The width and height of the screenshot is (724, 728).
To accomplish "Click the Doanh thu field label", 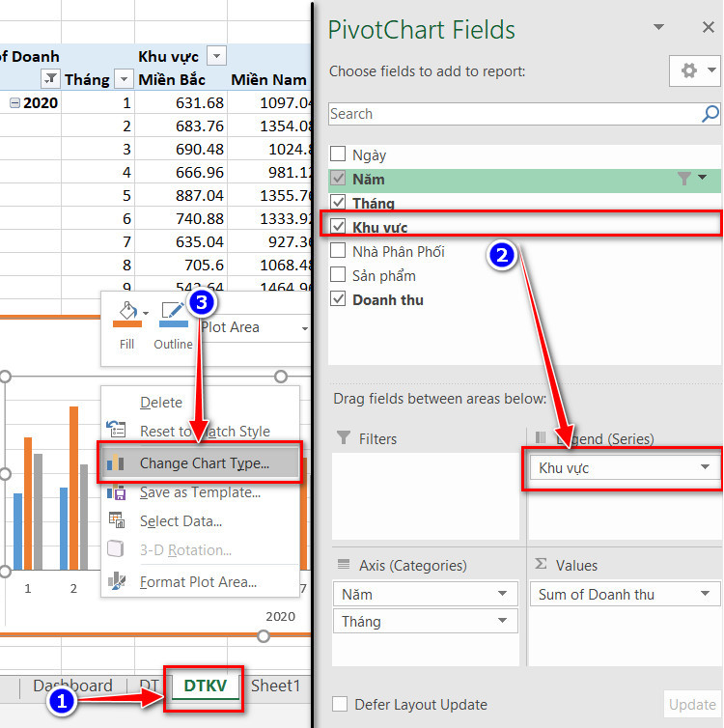I will (388, 300).
